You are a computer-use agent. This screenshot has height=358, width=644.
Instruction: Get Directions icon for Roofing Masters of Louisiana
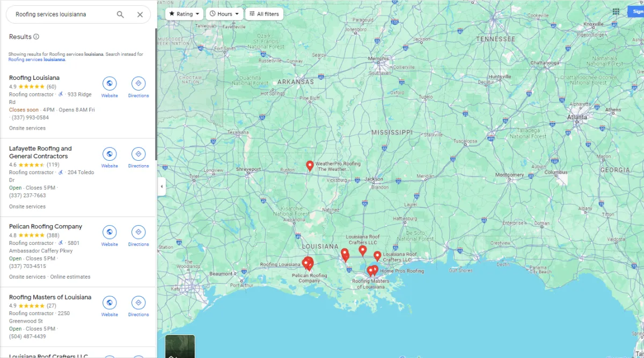[x=138, y=302]
